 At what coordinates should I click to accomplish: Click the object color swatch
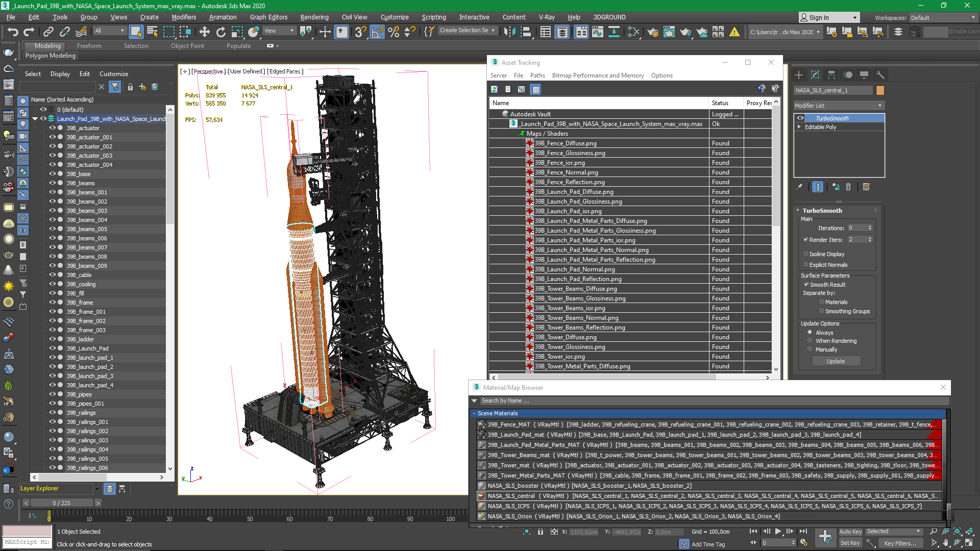coord(880,90)
